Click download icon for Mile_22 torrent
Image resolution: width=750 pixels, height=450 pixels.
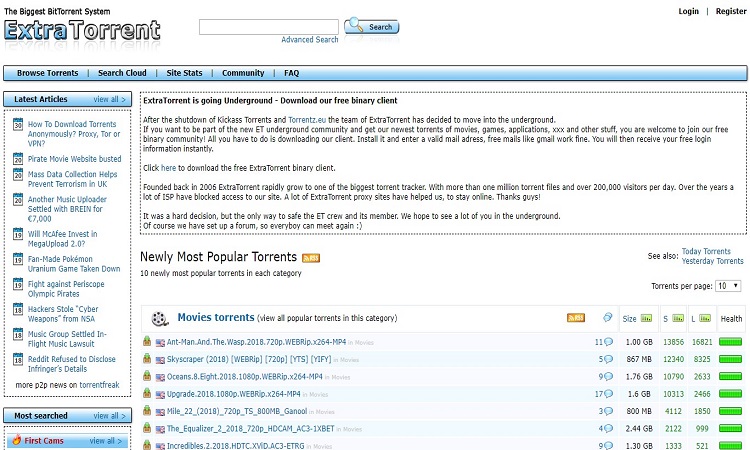click(147, 410)
